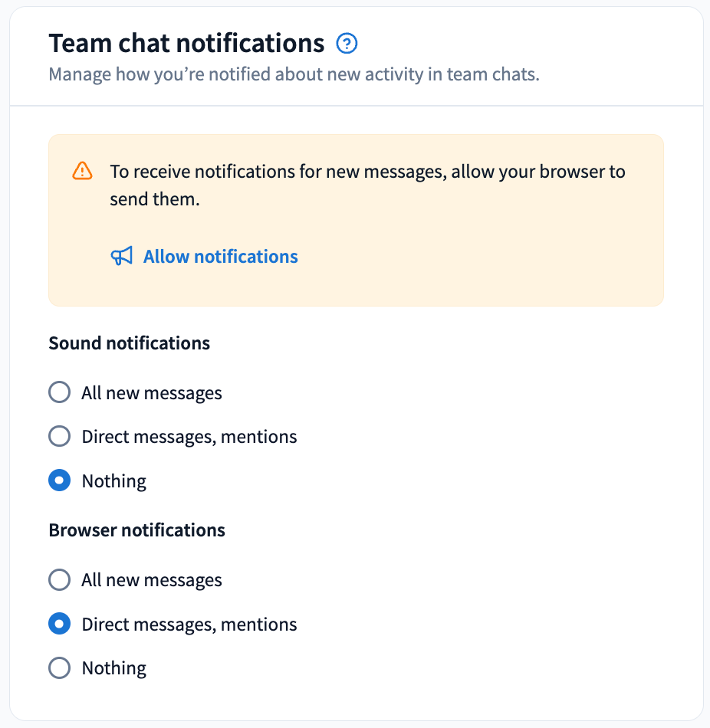The height and width of the screenshot is (728, 710).
Task: Click the orange warning triangle icon
Action: tap(82, 171)
